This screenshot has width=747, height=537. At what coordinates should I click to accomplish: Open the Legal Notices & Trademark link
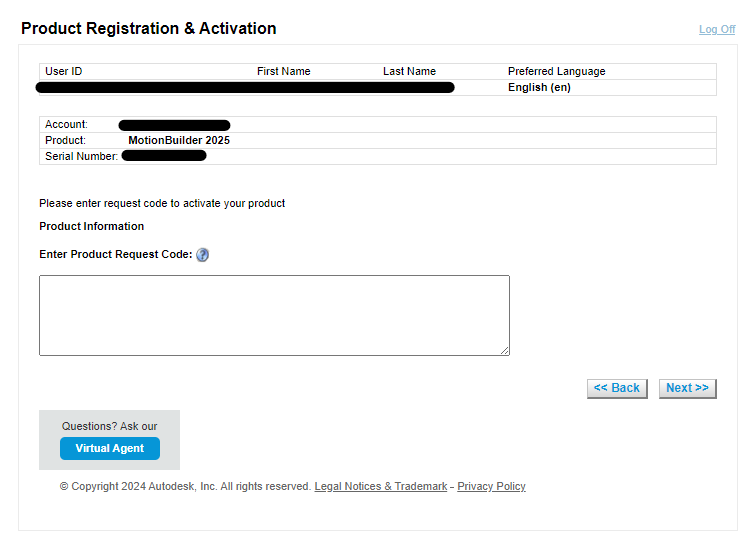[381, 487]
